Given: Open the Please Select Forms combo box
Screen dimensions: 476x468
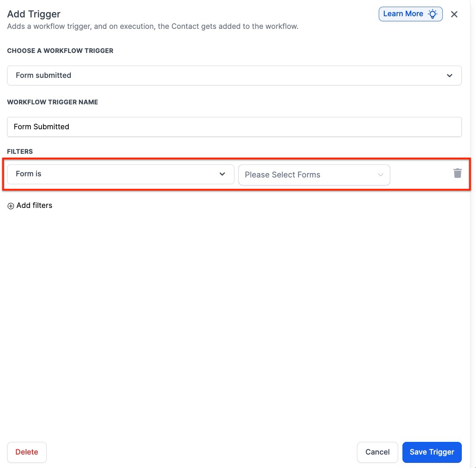Looking at the screenshot, I should pyautogui.click(x=314, y=175).
